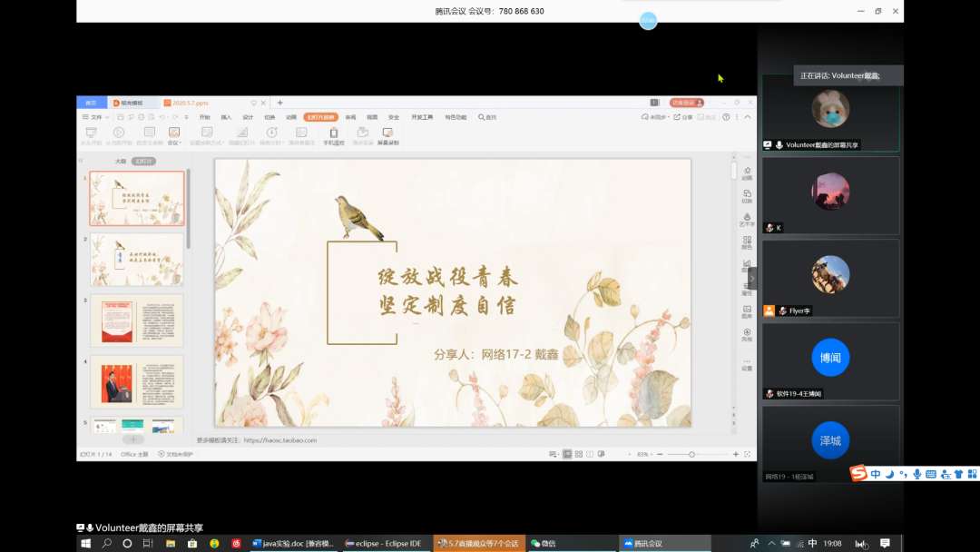Switch to the 插入 insert ribbon tab
The height and width of the screenshot is (552, 980).
(226, 117)
